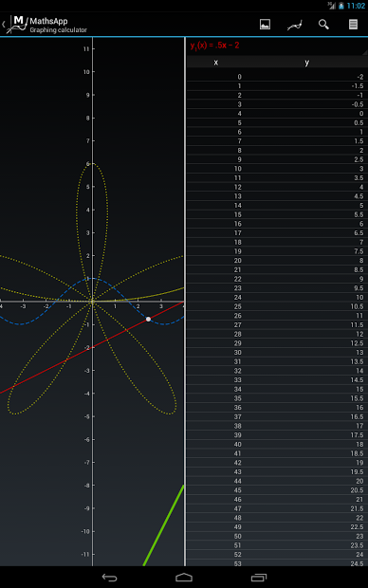Click the y value 12.5 cell
Viewport: 368px width, 588px height.
(x=357, y=343)
